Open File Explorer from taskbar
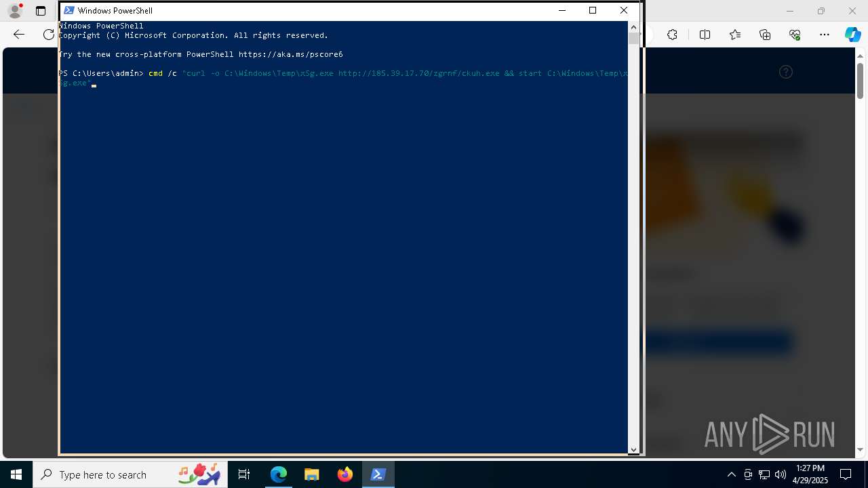 point(311,474)
